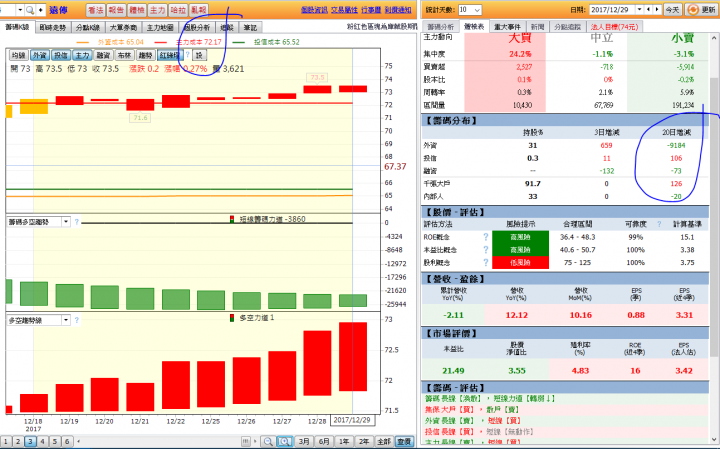This screenshot has height=449, width=720.
Task: Click the 設 settings button on chart toolbar
Action: click(x=199, y=55)
